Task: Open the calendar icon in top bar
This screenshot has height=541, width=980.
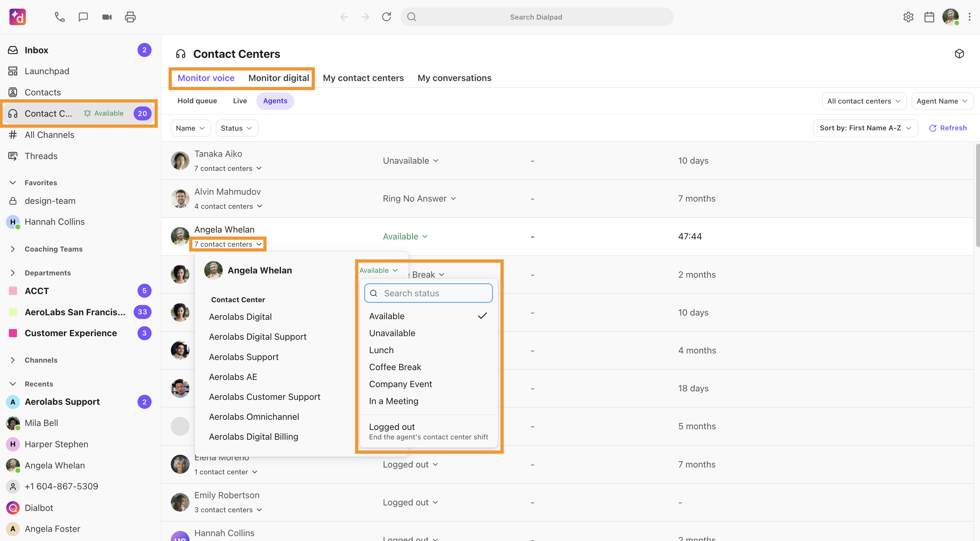Action: (929, 17)
